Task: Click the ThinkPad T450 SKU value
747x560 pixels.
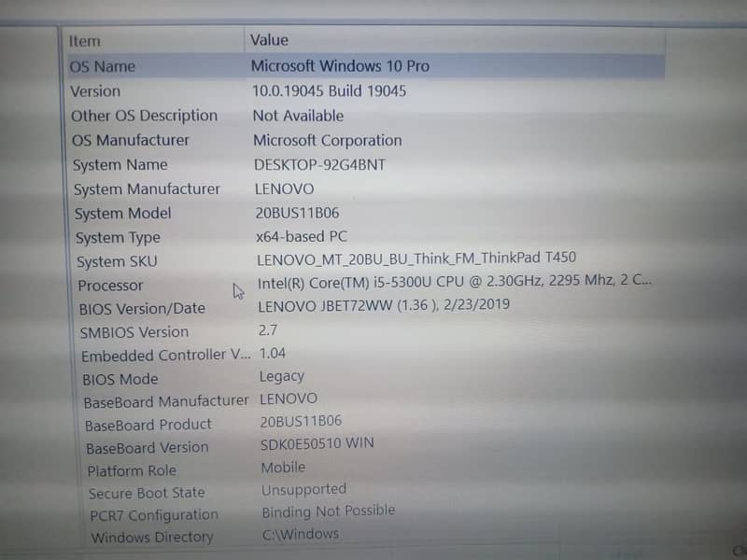Action: [x=416, y=259]
